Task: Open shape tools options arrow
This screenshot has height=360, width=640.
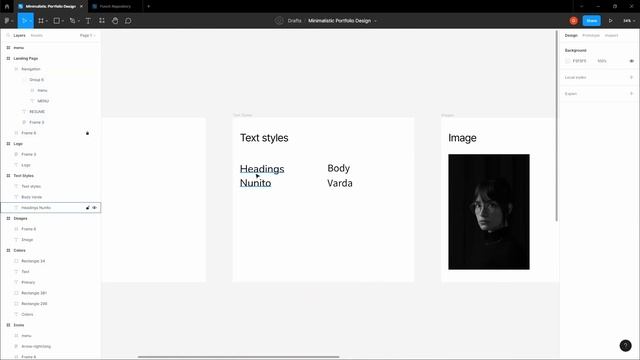Action: click(62, 21)
